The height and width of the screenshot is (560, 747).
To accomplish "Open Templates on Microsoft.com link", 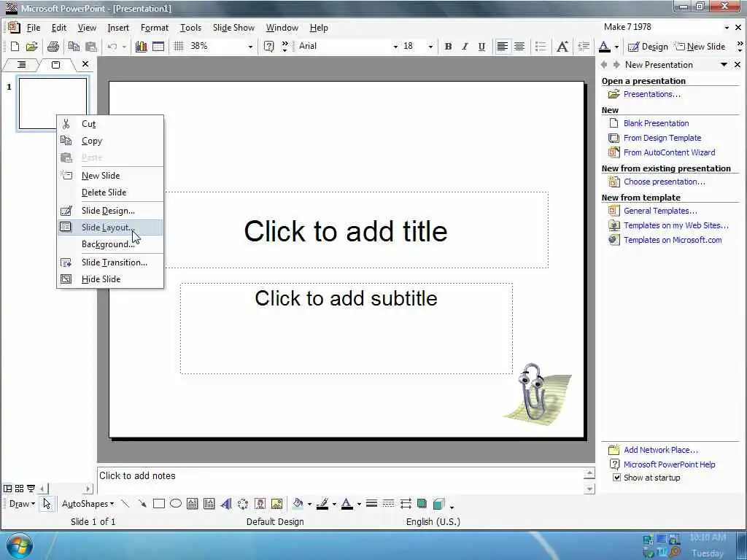I will [x=673, y=240].
